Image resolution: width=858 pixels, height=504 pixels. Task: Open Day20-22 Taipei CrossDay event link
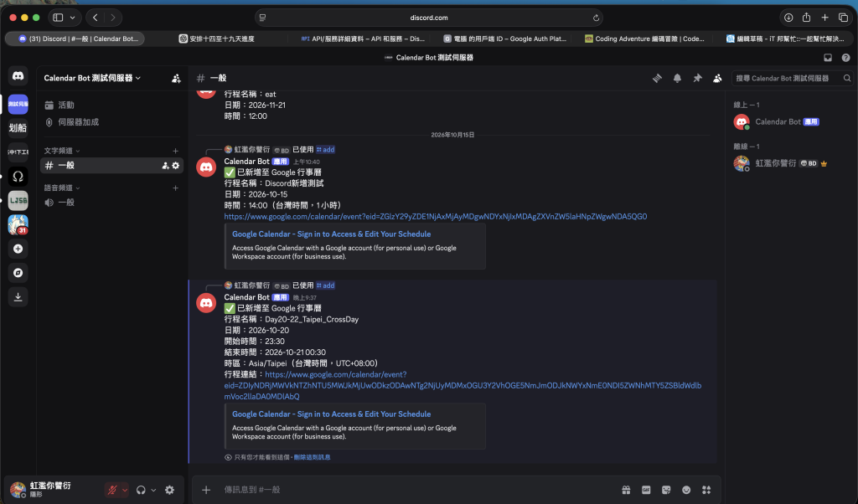[463, 385]
